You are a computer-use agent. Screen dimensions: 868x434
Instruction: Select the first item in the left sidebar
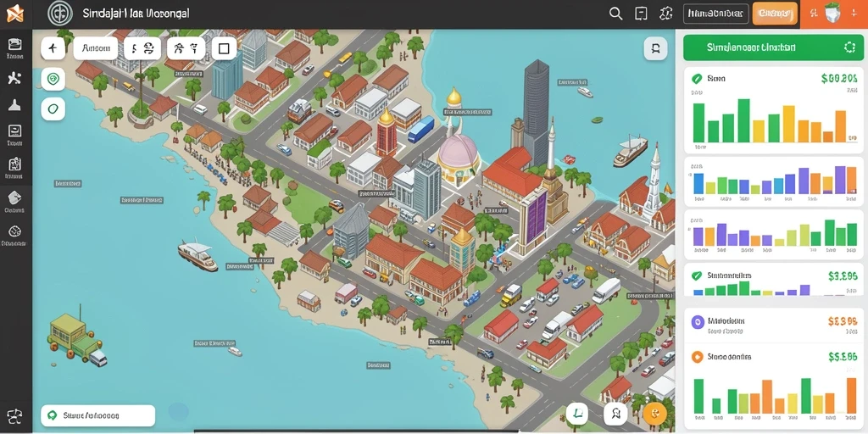pos(15,48)
